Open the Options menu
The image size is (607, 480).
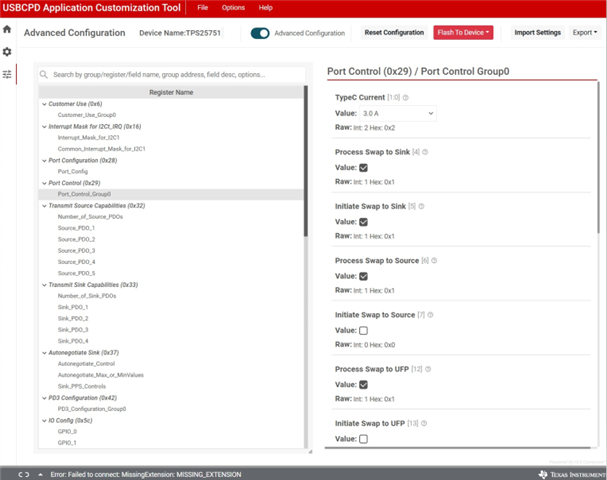233,8
